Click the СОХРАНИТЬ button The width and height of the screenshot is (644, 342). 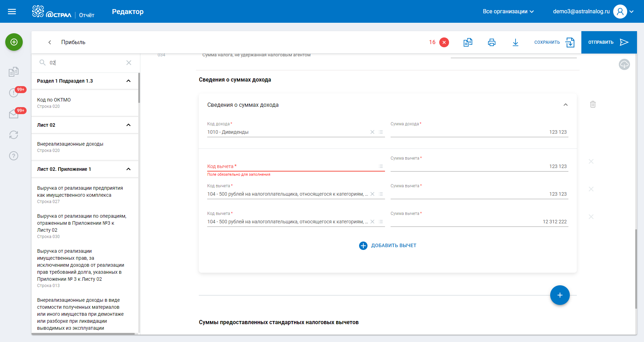(x=554, y=42)
